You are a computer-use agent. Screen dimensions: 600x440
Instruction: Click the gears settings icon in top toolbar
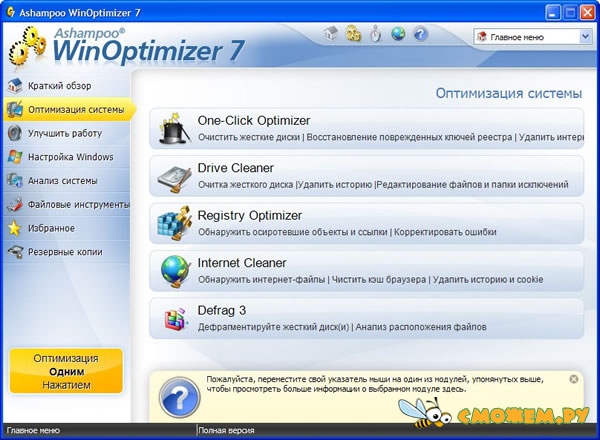pyautogui.click(x=353, y=34)
